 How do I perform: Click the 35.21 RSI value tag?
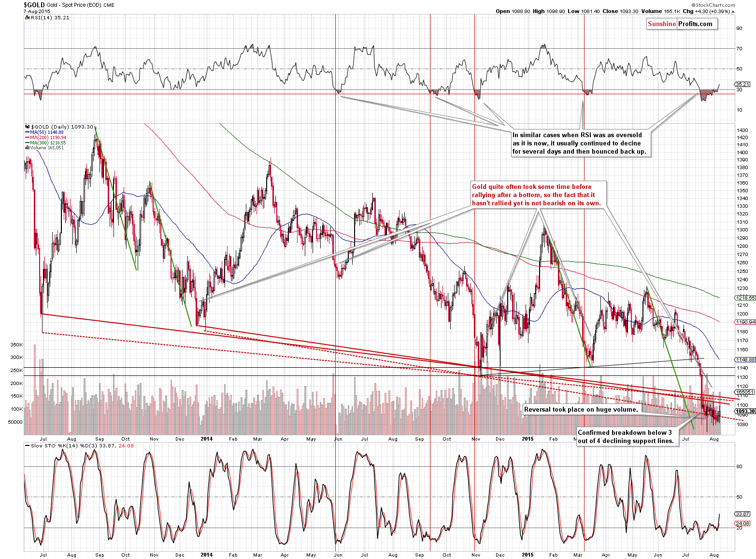pos(743,84)
